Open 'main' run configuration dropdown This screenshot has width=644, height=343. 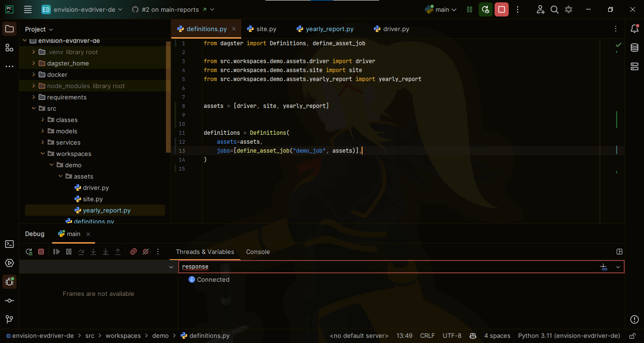click(x=441, y=9)
